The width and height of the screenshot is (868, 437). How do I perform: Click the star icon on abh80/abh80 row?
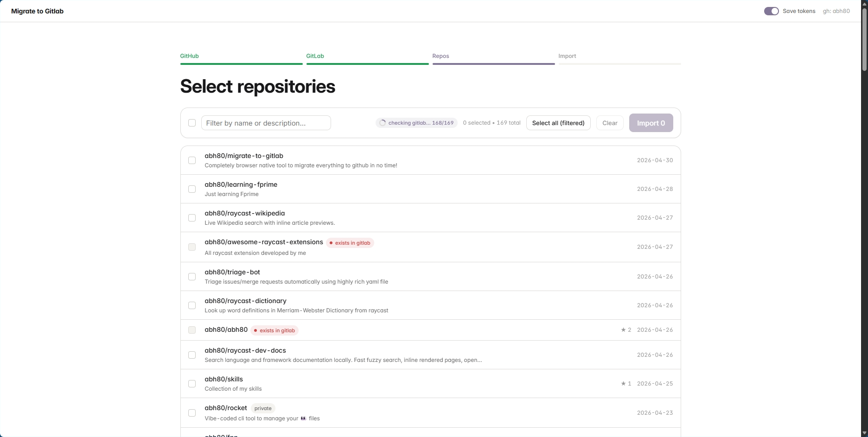click(623, 330)
